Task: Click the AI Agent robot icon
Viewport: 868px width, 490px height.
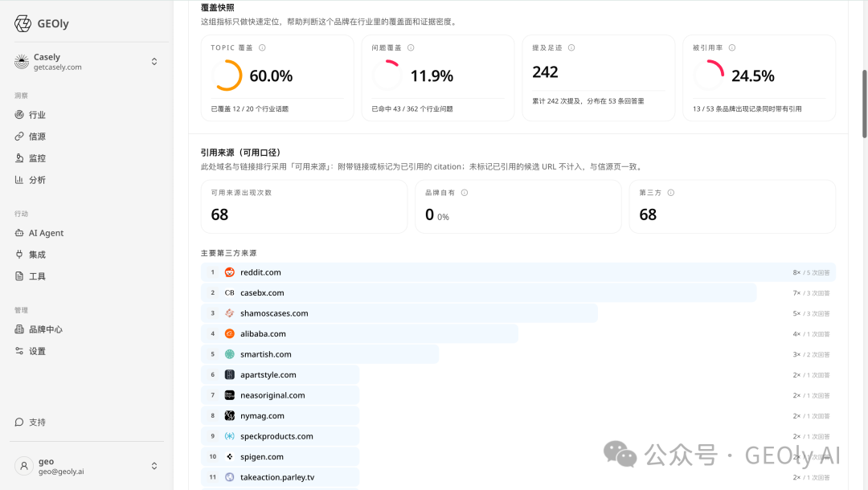Action: tap(19, 233)
